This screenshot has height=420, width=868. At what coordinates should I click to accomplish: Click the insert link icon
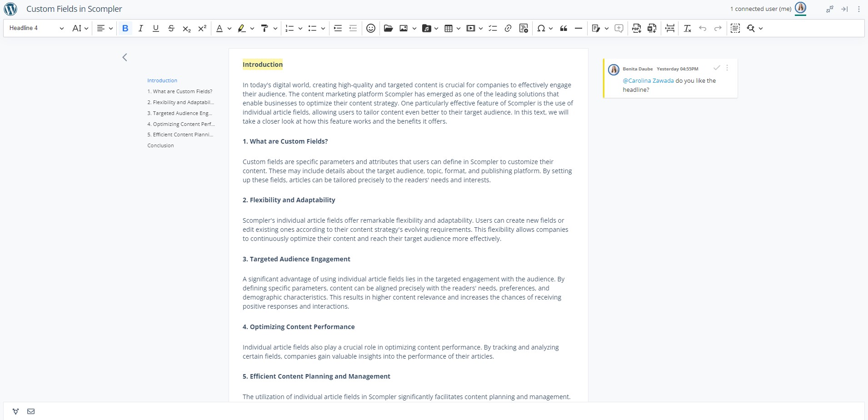click(x=508, y=28)
